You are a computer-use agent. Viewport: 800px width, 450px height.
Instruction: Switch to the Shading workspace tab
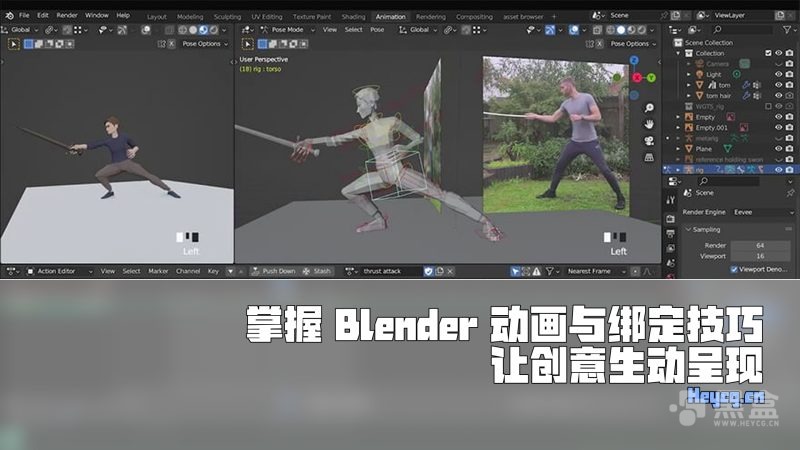353,17
